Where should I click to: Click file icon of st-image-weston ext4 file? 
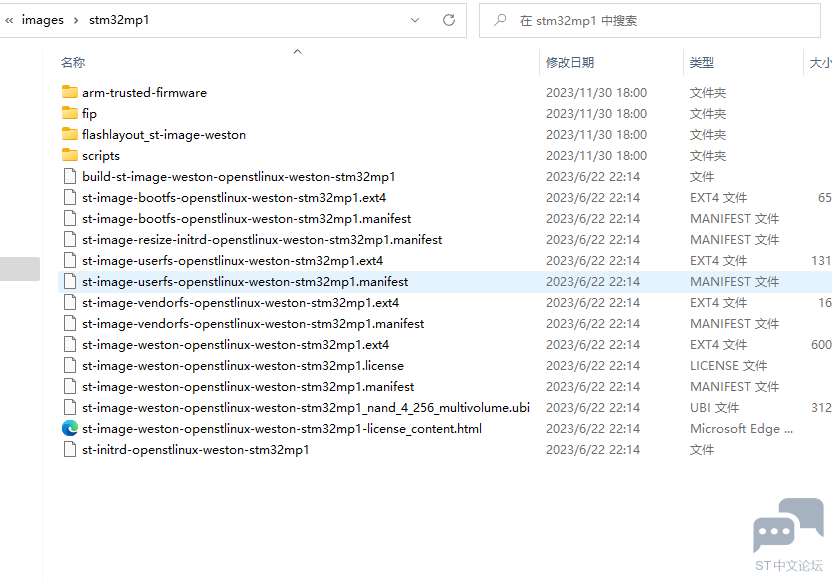(70, 344)
